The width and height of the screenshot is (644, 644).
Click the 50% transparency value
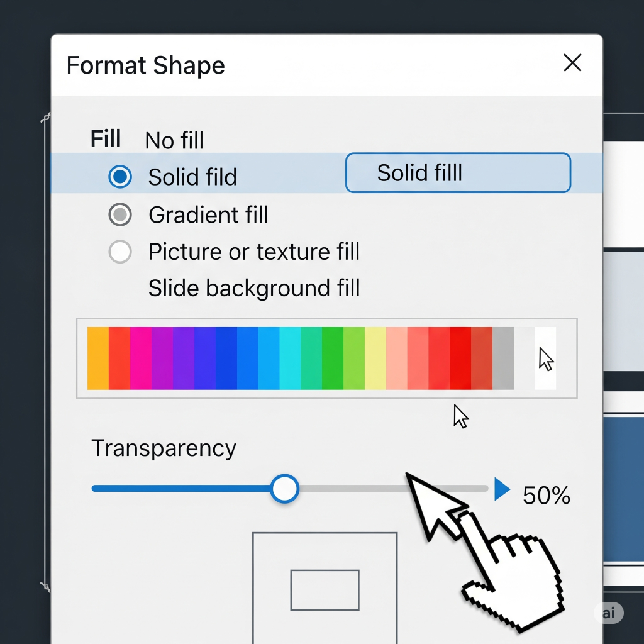546,496
